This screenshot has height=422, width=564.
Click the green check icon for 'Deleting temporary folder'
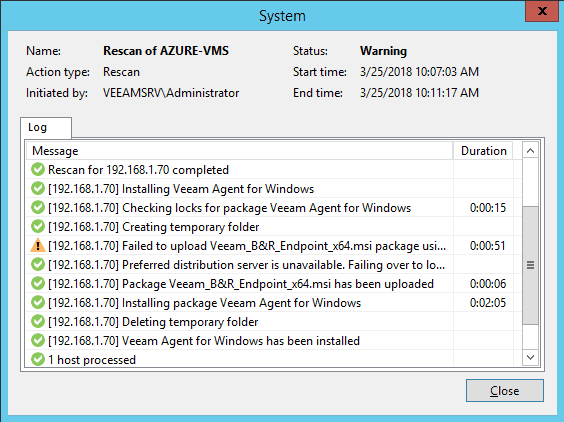(38, 322)
